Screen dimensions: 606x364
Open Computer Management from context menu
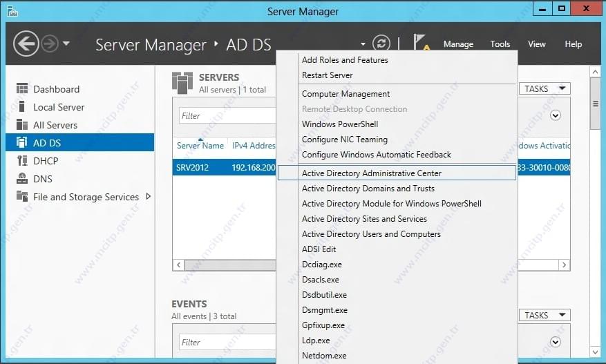345,94
